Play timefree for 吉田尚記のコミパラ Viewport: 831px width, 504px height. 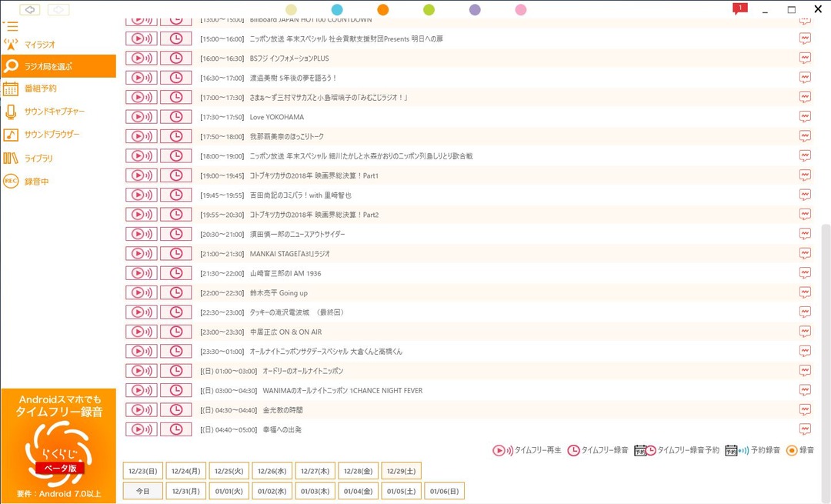(x=142, y=195)
